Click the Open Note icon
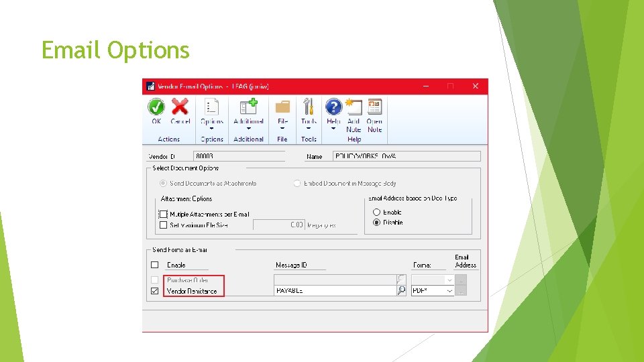Image resolution: width=644 pixels, height=362 pixels. click(x=374, y=107)
